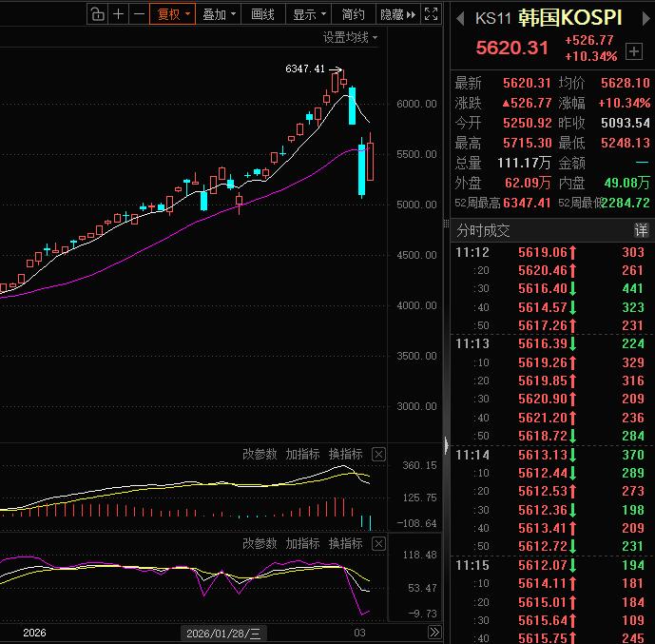Click the 6000.00 price axis label

[x=416, y=104]
